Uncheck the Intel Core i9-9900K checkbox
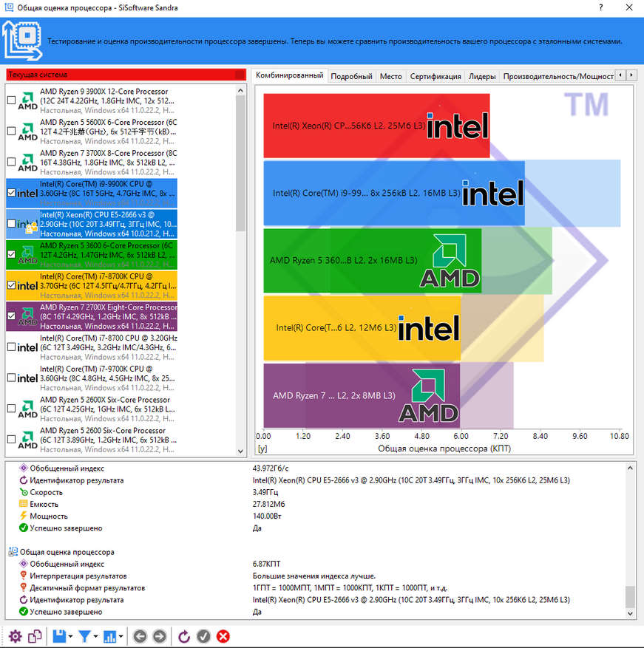This screenshot has height=648, width=644. [11, 193]
